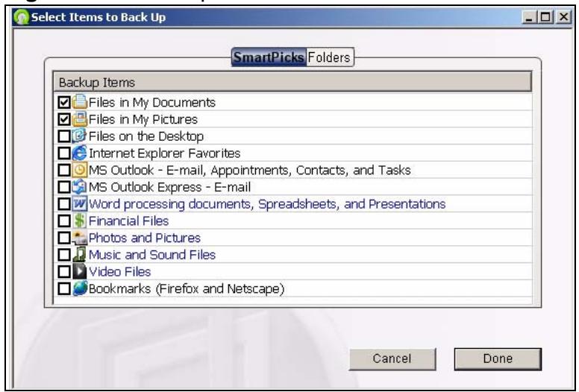Click the Word documents W icon

[80, 204]
